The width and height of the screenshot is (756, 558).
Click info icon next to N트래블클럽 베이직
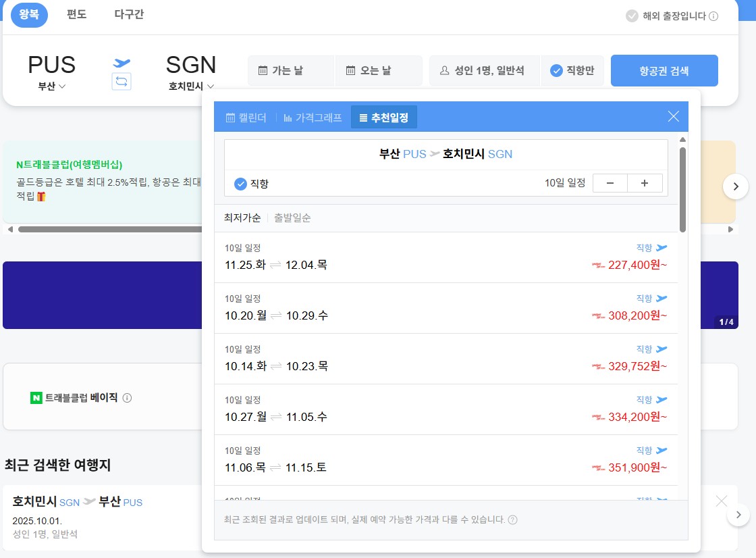pyautogui.click(x=127, y=398)
